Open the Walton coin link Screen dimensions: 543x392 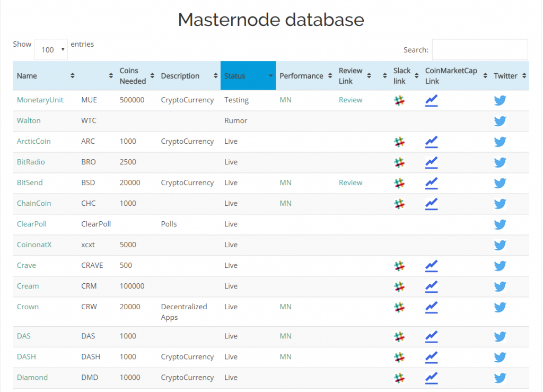(29, 120)
